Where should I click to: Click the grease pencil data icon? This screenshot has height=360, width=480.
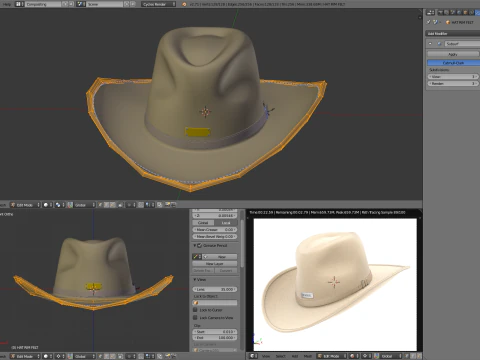tap(197, 257)
